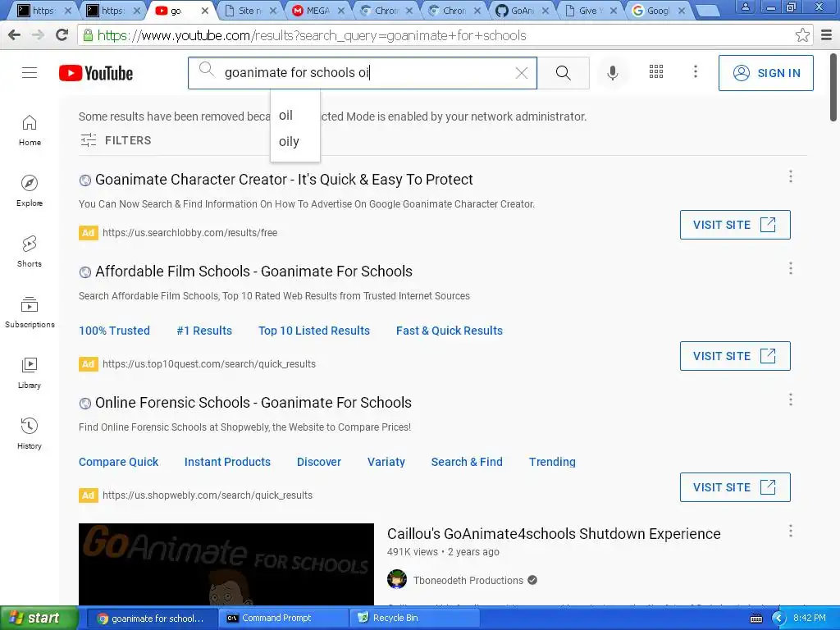The height and width of the screenshot is (630, 840).
Task: Open the Caillou's GoAnimate4schools Shutdown Experience title
Action: pos(554,533)
